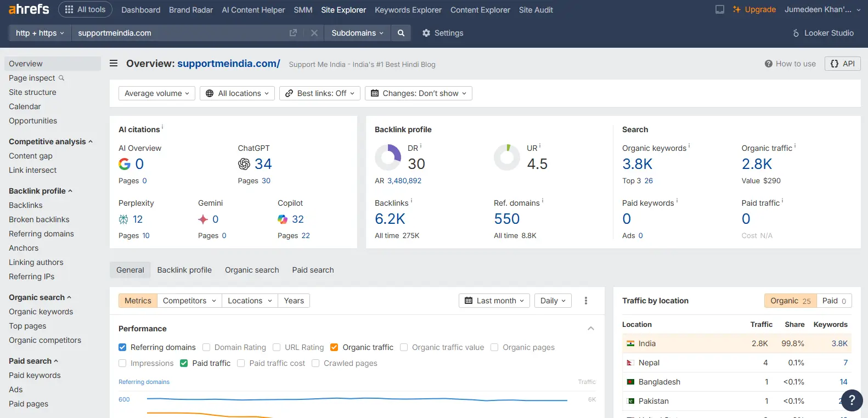Toggle the sidebar hamburger menu
This screenshot has width=868, height=418.
coord(114,64)
